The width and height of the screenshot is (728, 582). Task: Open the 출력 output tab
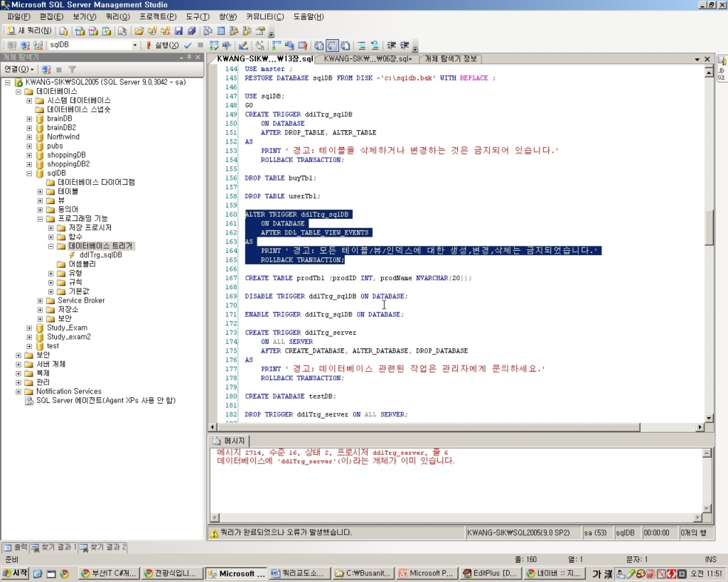16,547
